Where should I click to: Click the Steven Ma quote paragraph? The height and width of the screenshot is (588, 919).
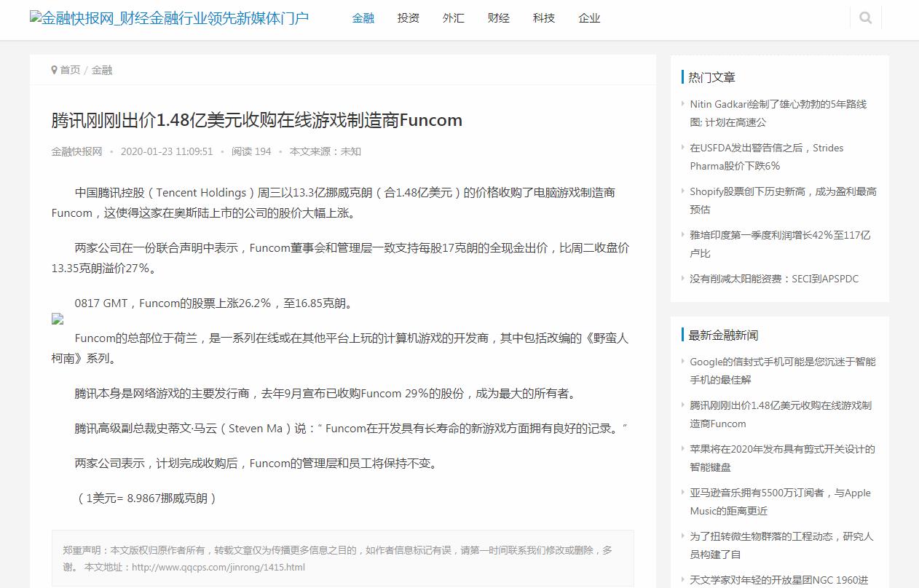[x=351, y=428]
